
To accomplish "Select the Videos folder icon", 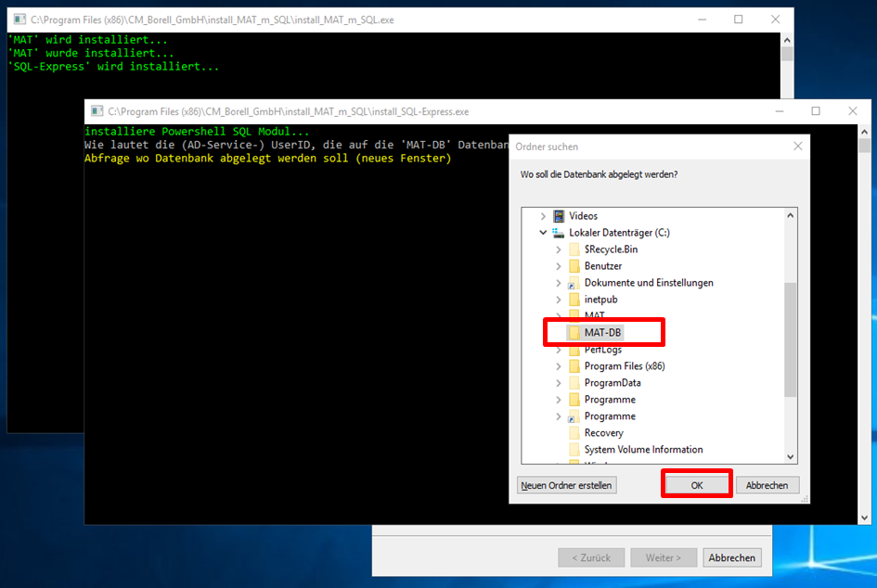I will pyautogui.click(x=559, y=216).
